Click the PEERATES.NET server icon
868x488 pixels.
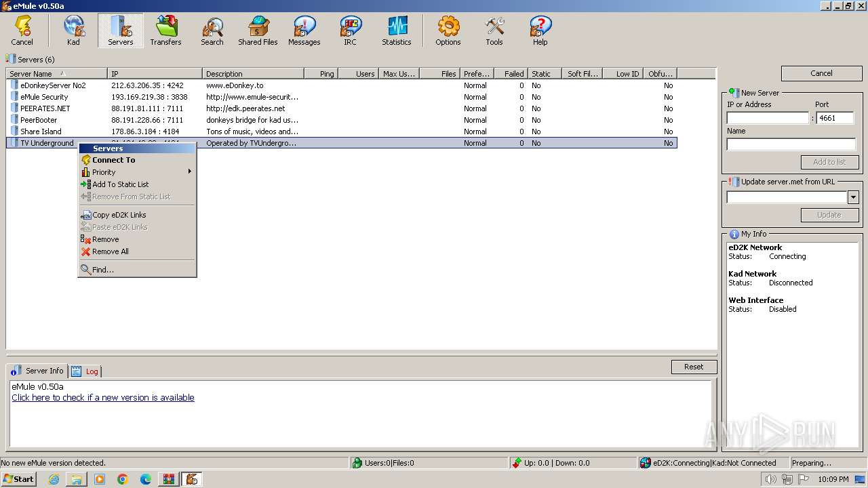pos(14,108)
